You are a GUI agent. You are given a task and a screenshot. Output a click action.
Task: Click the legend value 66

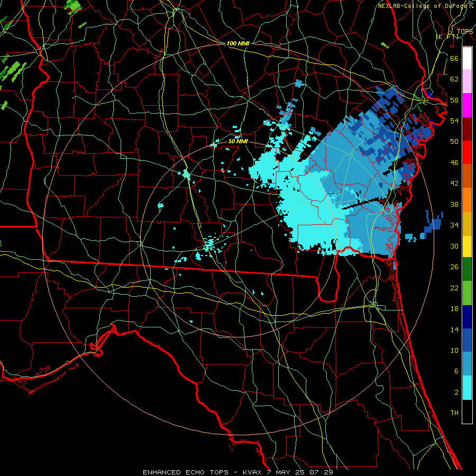pos(454,58)
